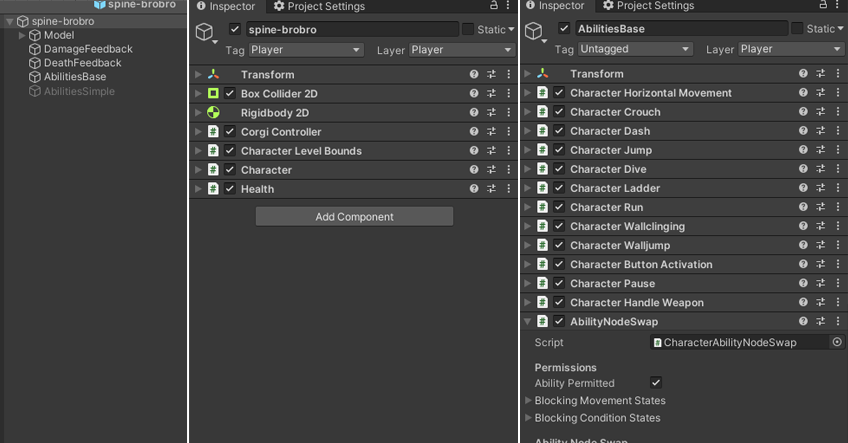Viewport: 848px width, 443px height.
Task: Click the AbilitiesBase name input field
Action: pyautogui.click(x=680, y=29)
